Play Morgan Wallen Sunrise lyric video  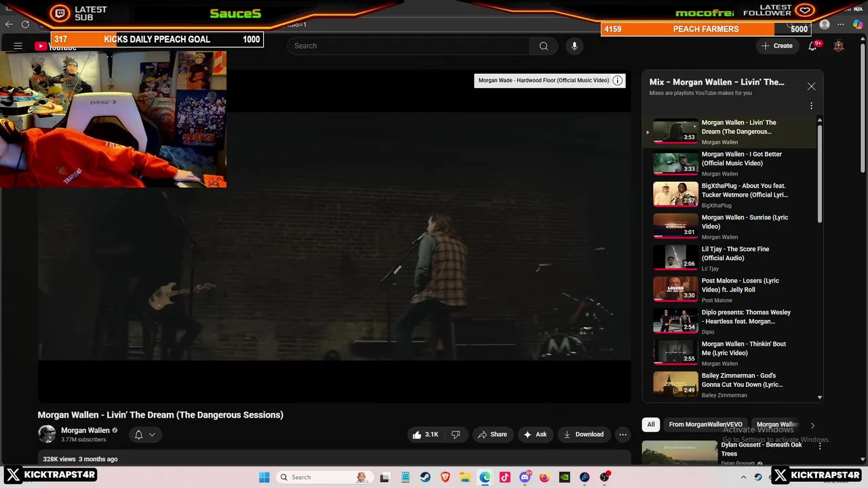pyautogui.click(x=731, y=226)
